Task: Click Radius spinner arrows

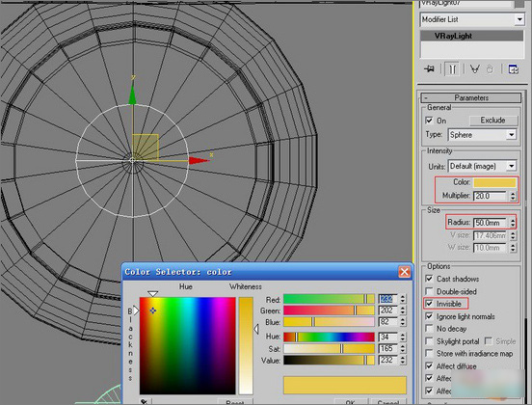Action: (513, 223)
